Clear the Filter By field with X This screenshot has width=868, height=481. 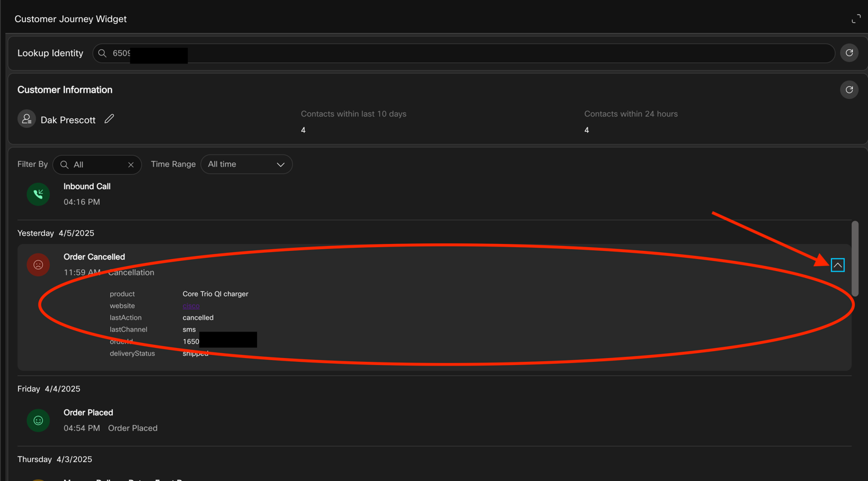130,165
